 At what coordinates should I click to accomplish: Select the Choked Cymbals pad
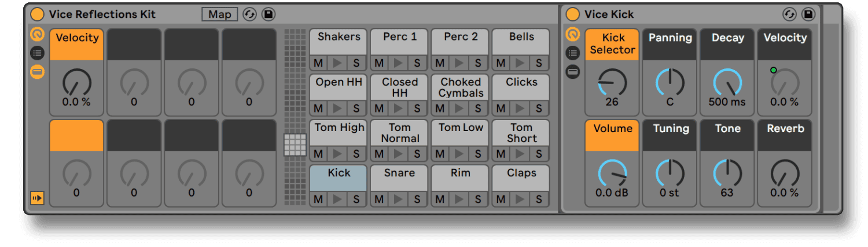click(461, 87)
